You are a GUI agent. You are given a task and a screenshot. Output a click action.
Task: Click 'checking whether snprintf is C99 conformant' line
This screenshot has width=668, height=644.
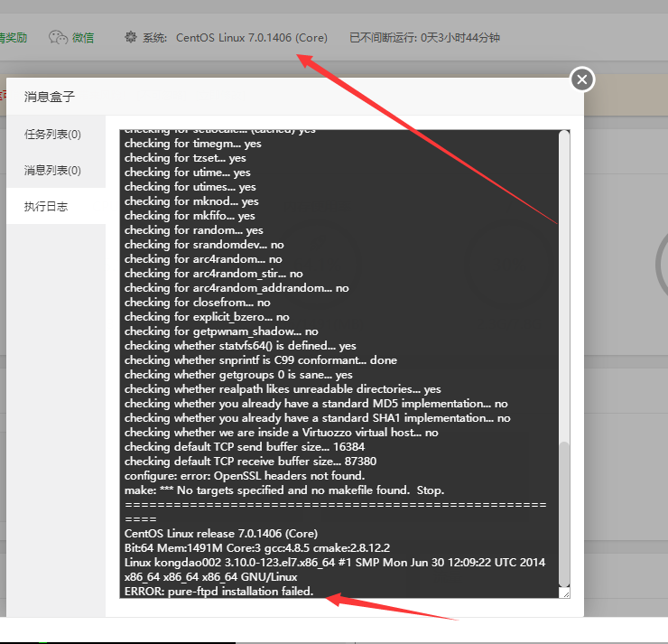(x=261, y=360)
